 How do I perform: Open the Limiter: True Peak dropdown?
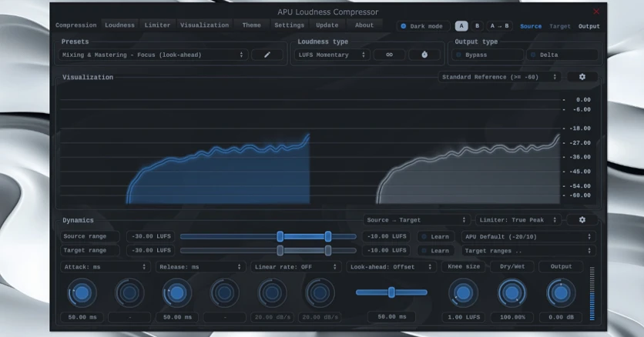click(518, 220)
